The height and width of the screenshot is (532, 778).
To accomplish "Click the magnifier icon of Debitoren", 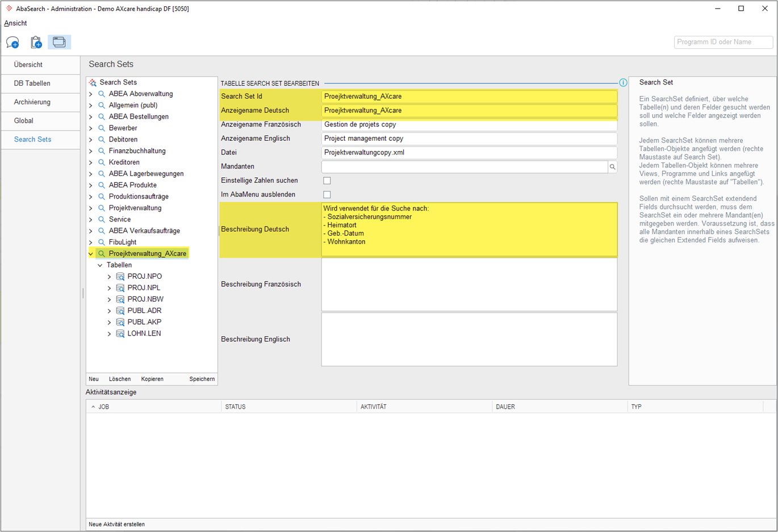I will click(102, 139).
